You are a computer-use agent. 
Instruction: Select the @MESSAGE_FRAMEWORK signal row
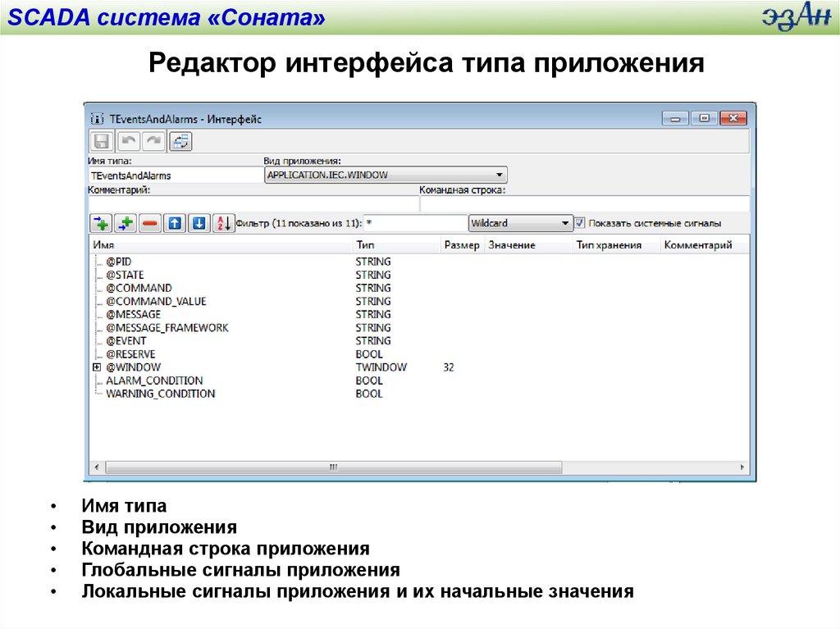(167, 327)
